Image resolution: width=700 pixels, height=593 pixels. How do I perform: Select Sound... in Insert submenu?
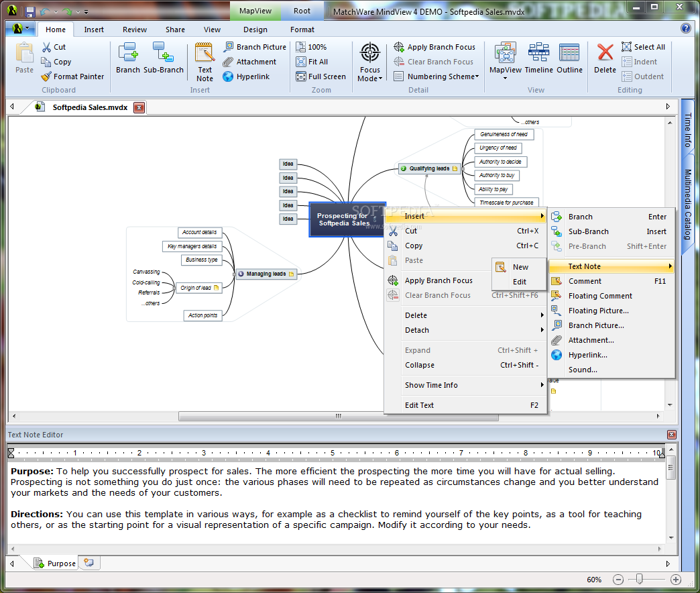tap(611, 370)
